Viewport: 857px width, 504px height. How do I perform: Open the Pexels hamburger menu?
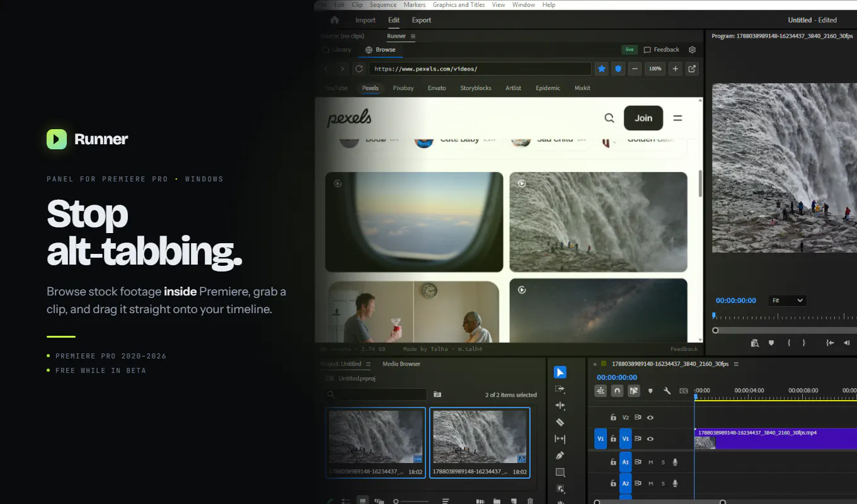(678, 118)
